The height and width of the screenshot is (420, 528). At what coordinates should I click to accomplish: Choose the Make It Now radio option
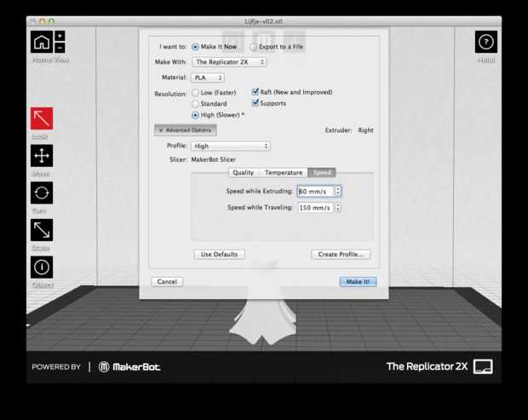pyautogui.click(x=195, y=47)
